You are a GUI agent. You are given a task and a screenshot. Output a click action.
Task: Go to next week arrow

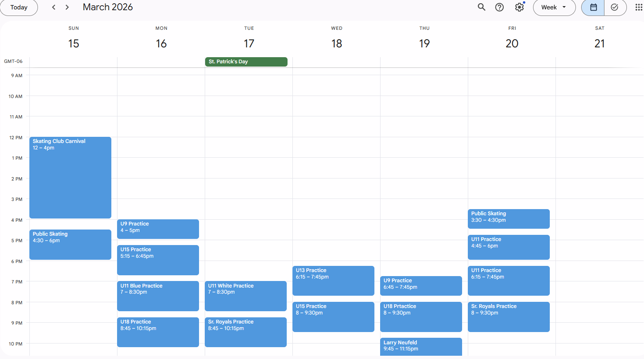coord(67,7)
